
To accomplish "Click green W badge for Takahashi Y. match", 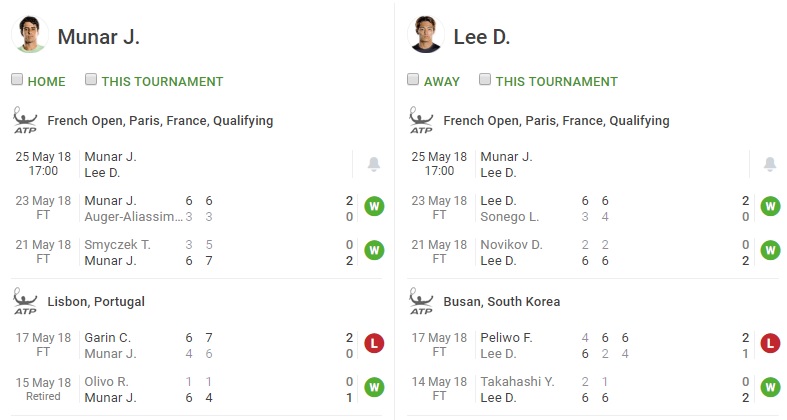I will tap(770, 387).
